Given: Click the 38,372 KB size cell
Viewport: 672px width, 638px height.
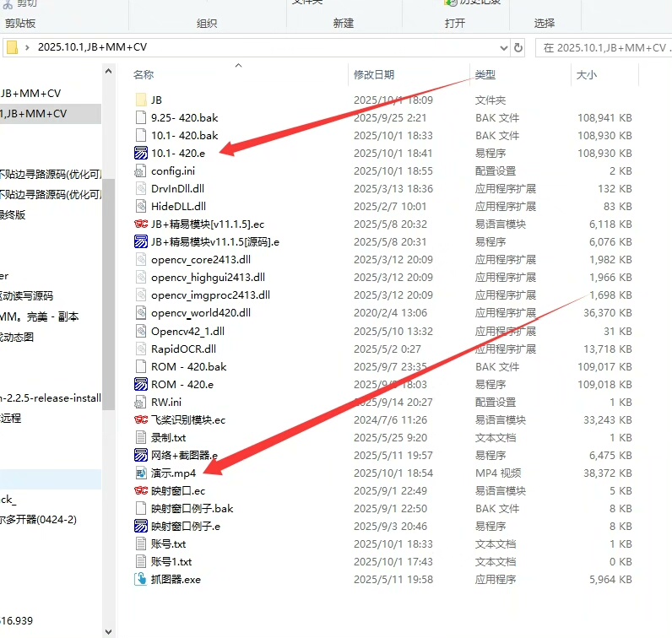Looking at the screenshot, I should point(607,473).
